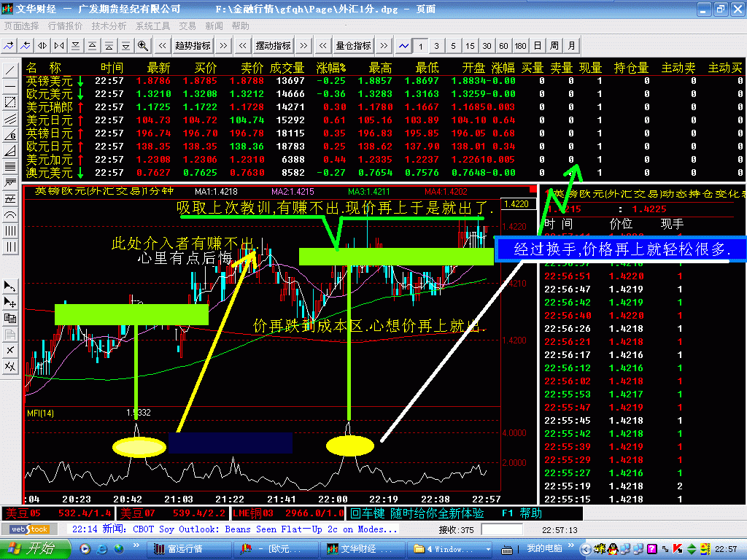This screenshot has width=747, height=560.
Task: Click the single X delete-line icon
Action: [10, 351]
